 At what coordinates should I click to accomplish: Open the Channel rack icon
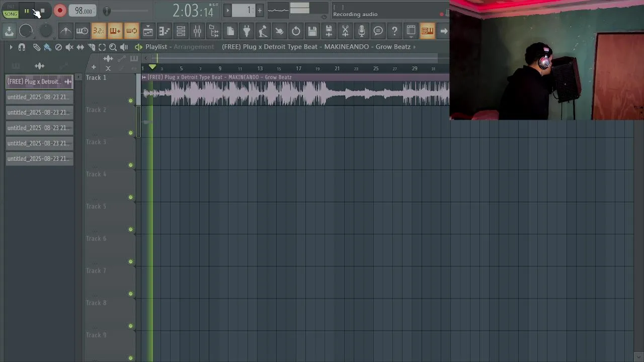click(181, 31)
